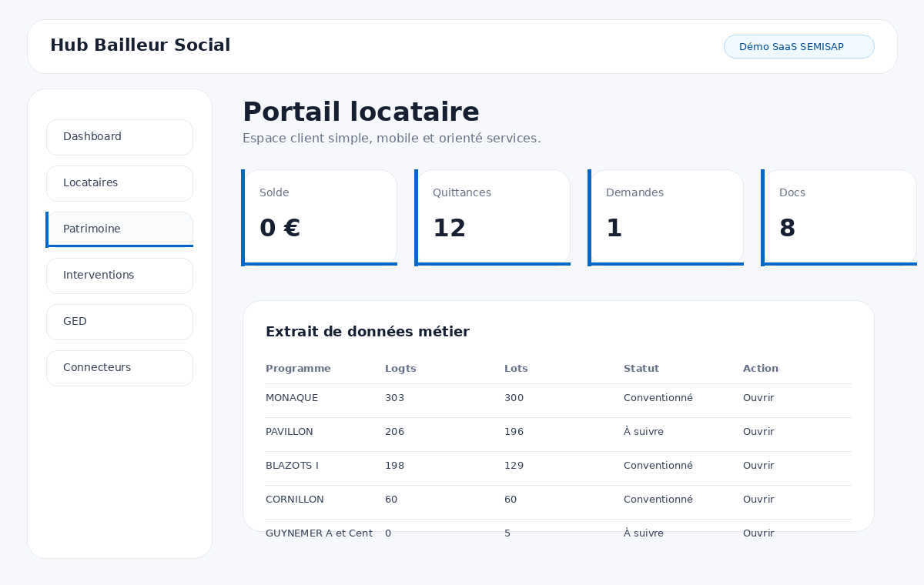This screenshot has width=924, height=585.
Task: Select the Patrimoine sidebar entry
Action: 119,229
